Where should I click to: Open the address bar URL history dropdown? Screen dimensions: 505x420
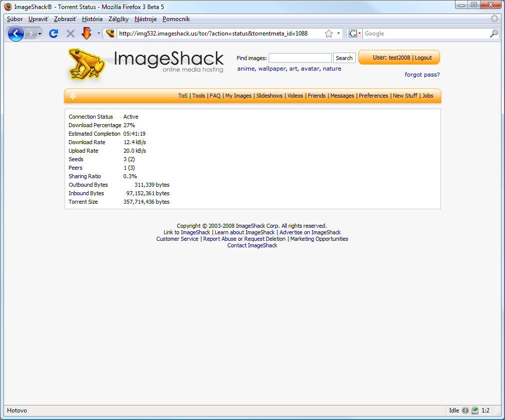338,33
